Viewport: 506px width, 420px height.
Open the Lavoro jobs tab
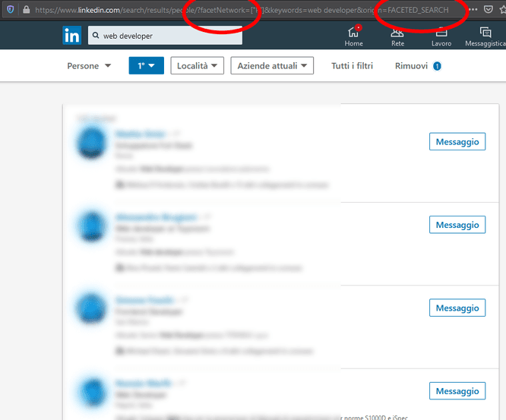pos(441,37)
